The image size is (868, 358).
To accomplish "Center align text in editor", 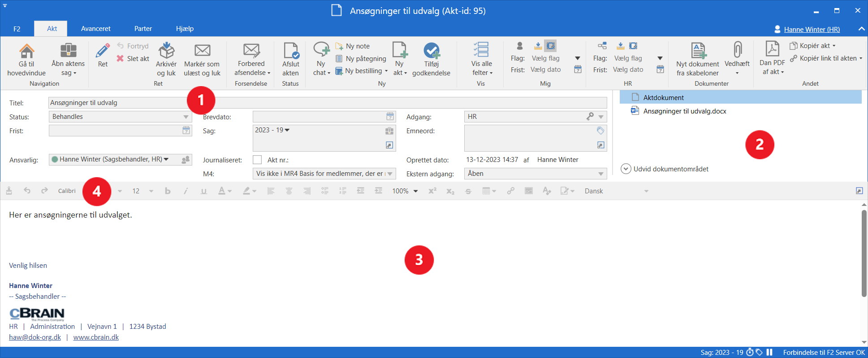I will pyautogui.click(x=289, y=191).
